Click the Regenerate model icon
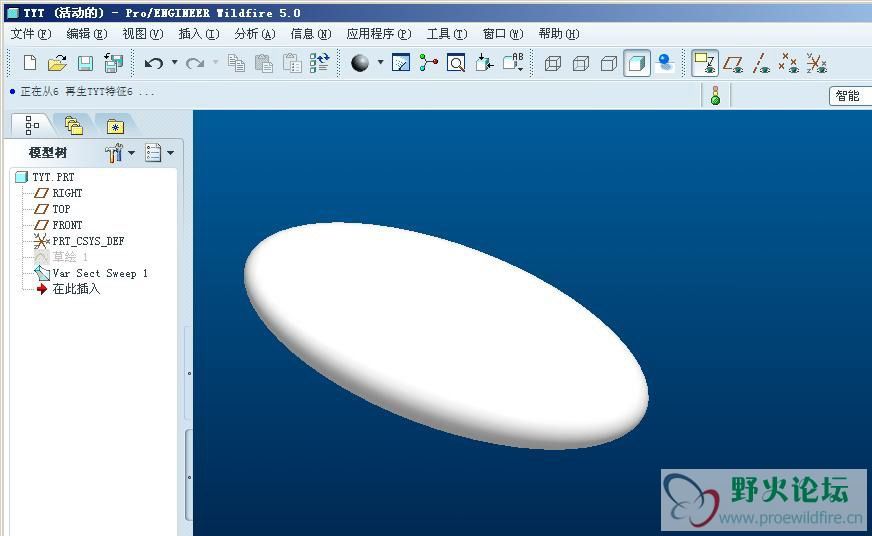872x536 pixels. (319, 63)
